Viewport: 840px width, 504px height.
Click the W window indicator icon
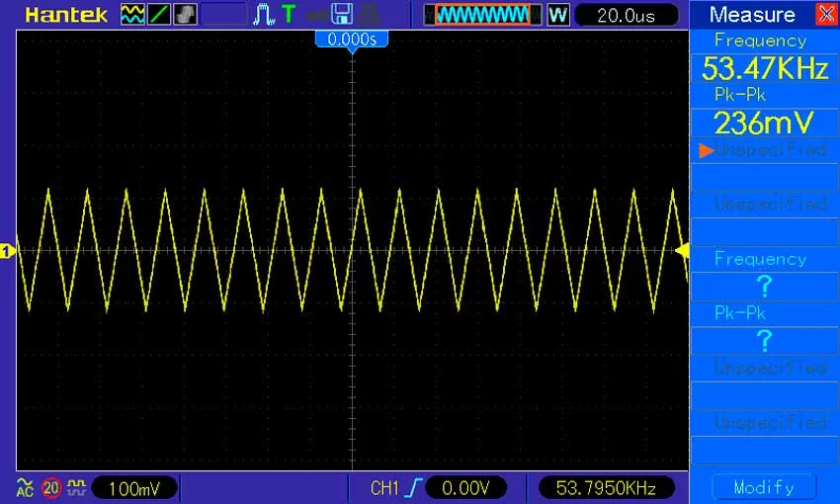pos(557,15)
